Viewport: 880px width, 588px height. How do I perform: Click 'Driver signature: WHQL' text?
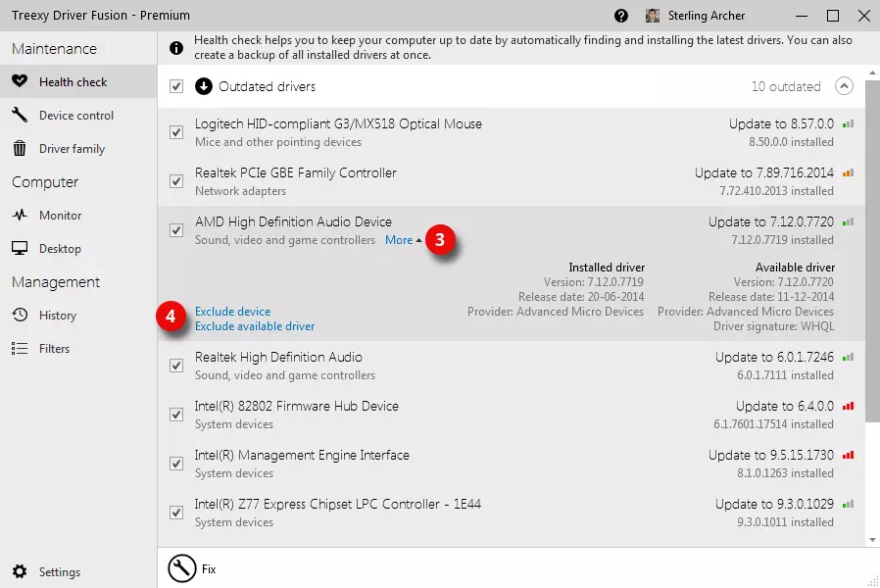point(774,326)
